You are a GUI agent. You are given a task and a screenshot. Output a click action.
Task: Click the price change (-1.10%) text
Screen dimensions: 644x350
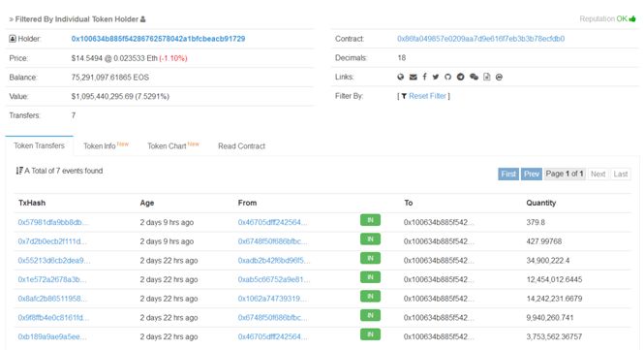pyautogui.click(x=173, y=58)
